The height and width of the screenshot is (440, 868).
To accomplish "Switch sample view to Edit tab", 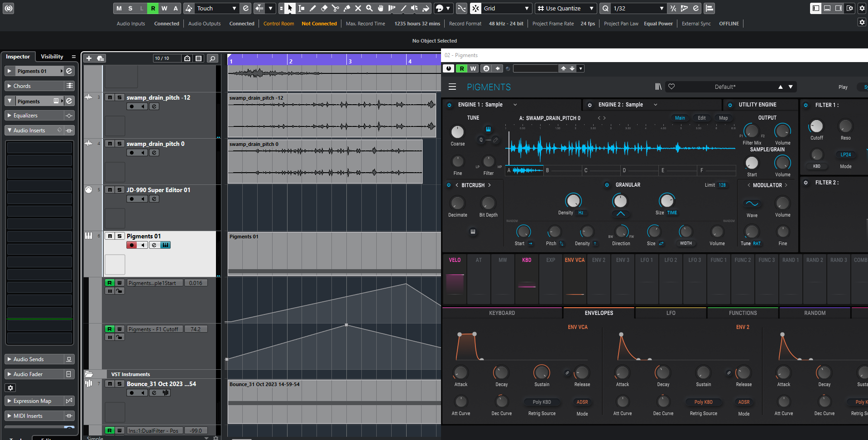I will 701,118.
